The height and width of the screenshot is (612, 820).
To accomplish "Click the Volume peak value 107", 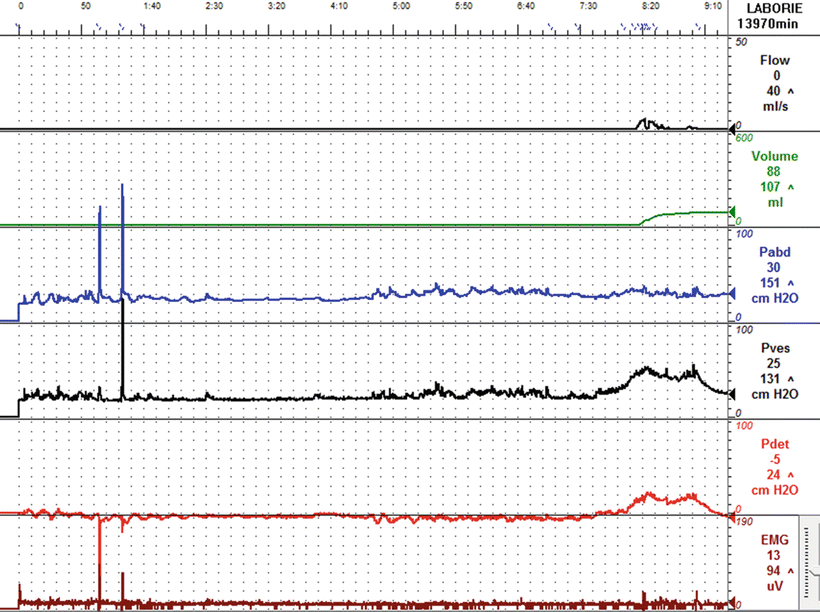I will [770, 187].
